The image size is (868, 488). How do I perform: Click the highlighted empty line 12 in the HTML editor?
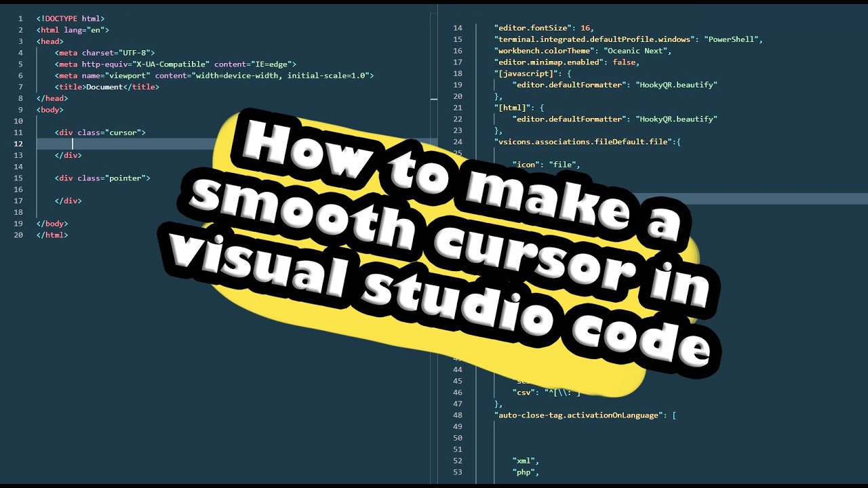coord(237,144)
